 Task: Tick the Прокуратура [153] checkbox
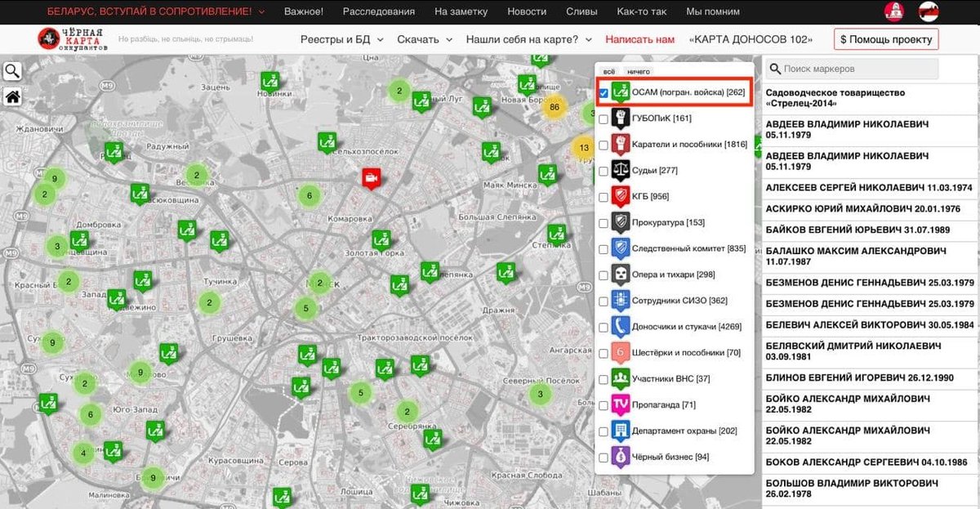(604, 223)
